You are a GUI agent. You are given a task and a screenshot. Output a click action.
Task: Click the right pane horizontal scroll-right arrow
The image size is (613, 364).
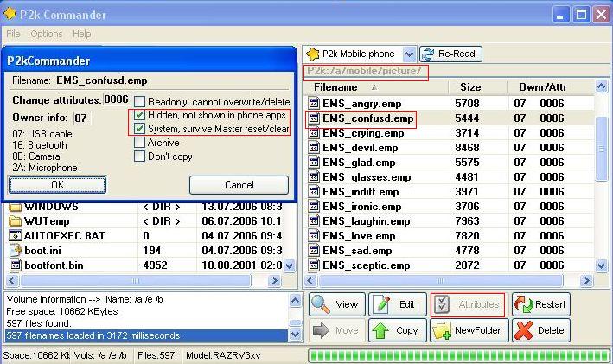(x=586, y=281)
